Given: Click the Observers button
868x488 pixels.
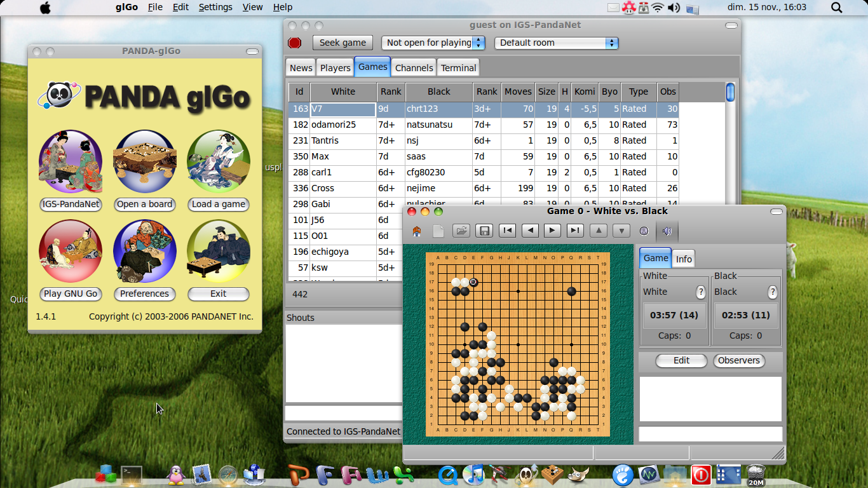Looking at the screenshot, I should 739,360.
